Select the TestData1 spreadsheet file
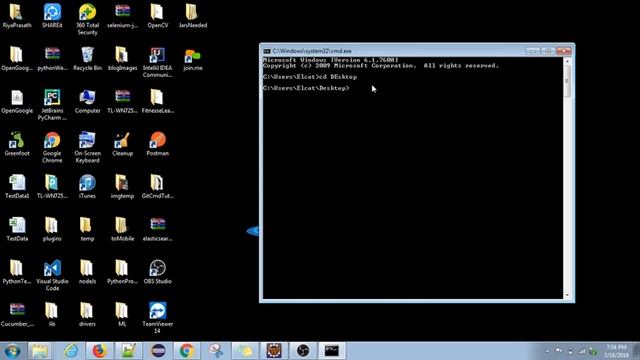Viewport: 640px width, 360px height. [x=17, y=187]
